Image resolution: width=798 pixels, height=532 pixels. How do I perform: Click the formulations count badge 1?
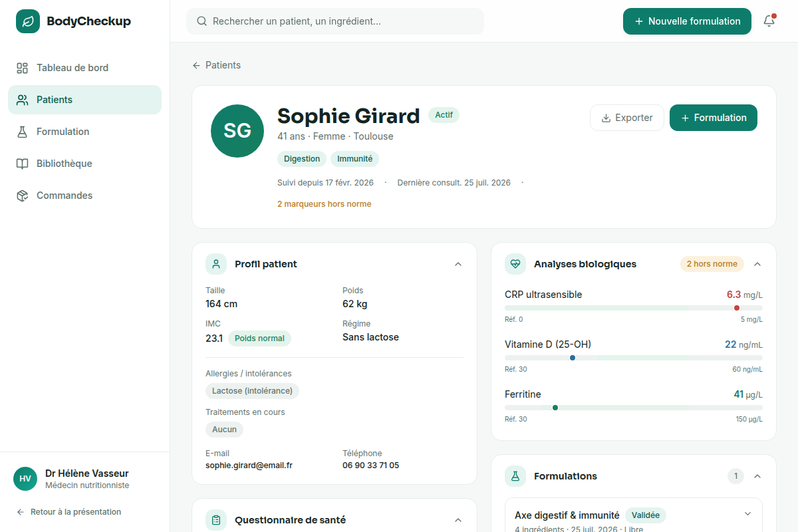(735, 476)
